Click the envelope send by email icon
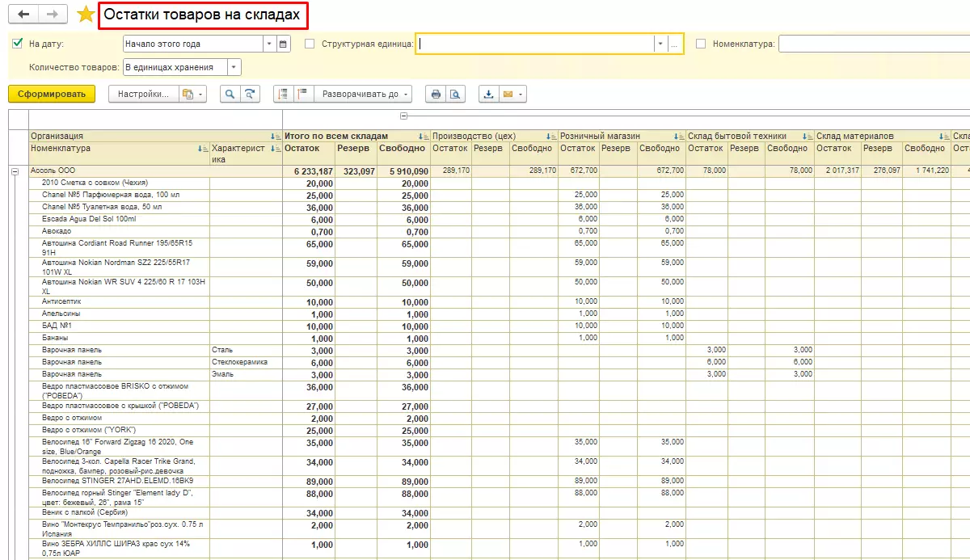The width and height of the screenshot is (970, 560). tap(508, 95)
